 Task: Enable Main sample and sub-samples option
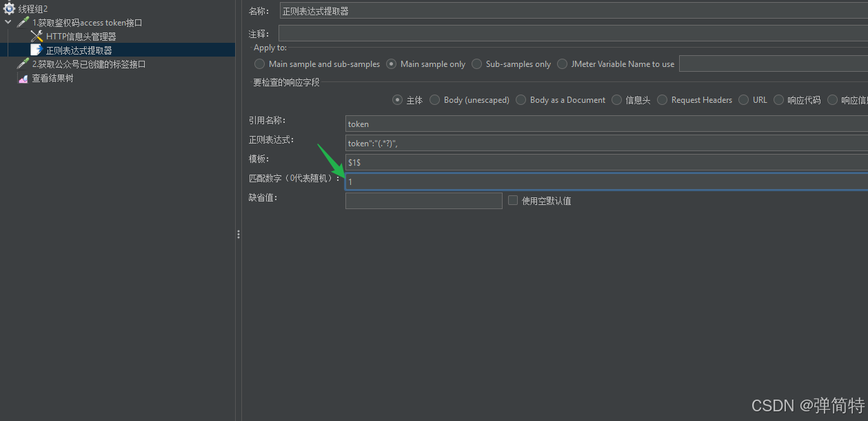pos(259,63)
